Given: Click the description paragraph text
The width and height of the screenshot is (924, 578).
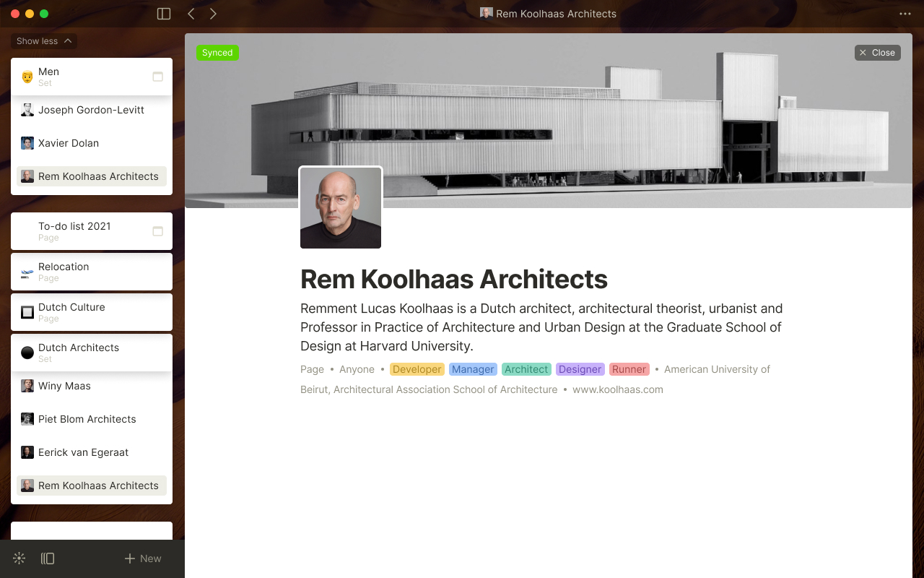Looking at the screenshot, I should [541, 327].
